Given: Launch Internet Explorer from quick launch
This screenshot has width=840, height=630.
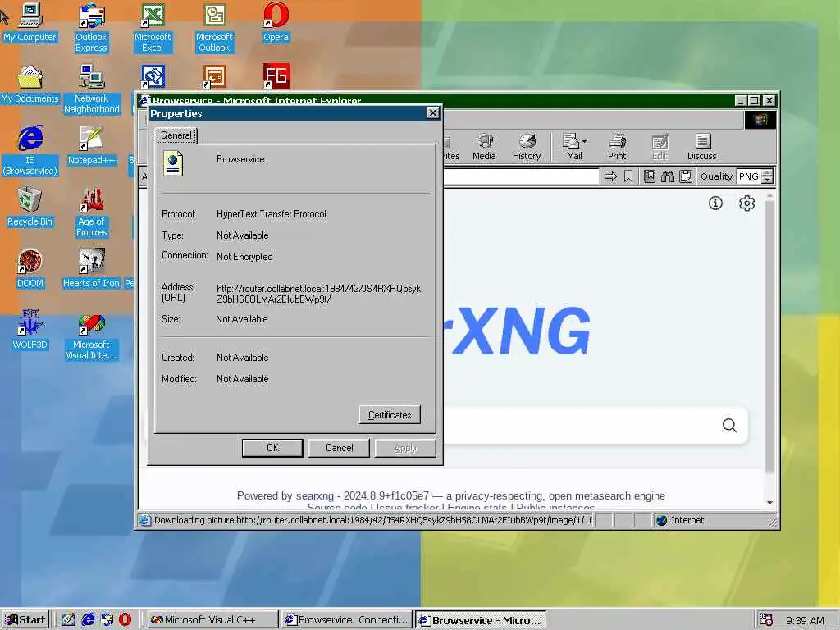Looking at the screenshot, I should pos(88,620).
